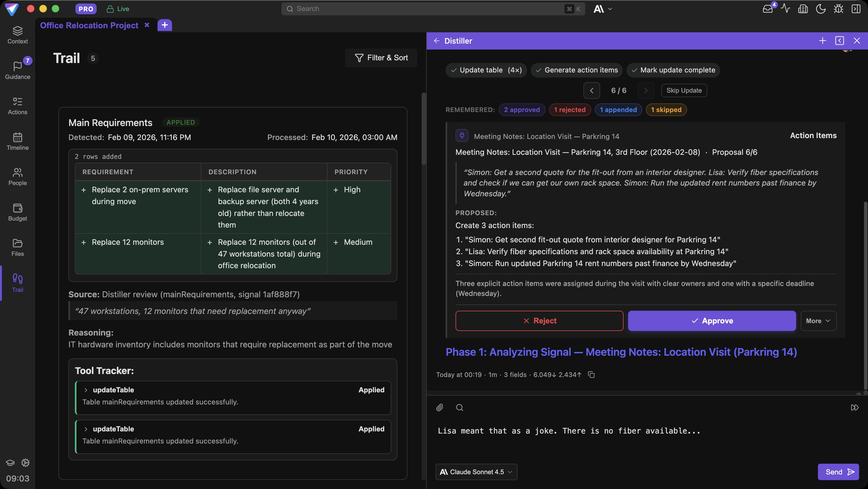Open the Timeline panel
This screenshot has height=489, width=868.
click(x=17, y=141)
